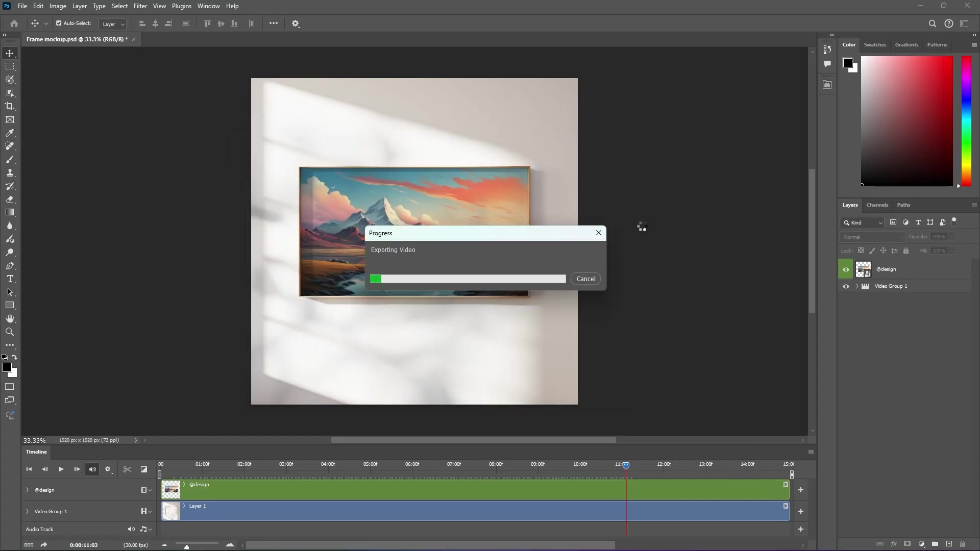980x551 pixels.
Task: Select the Type tool
Action: tap(10, 279)
